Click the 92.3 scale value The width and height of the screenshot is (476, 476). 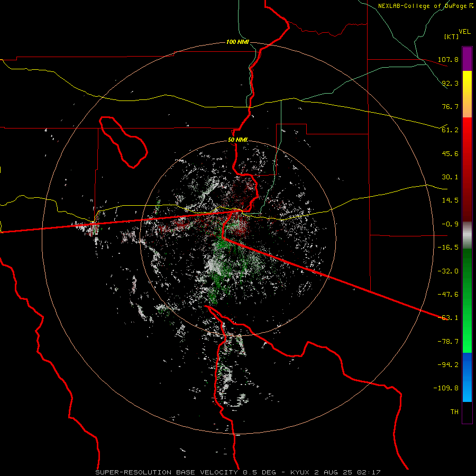[x=450, y=83]
